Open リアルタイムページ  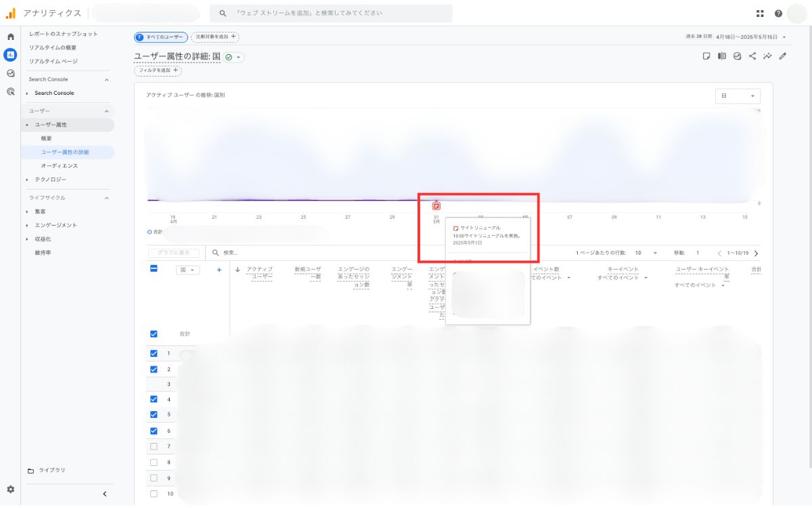(53, 61)
